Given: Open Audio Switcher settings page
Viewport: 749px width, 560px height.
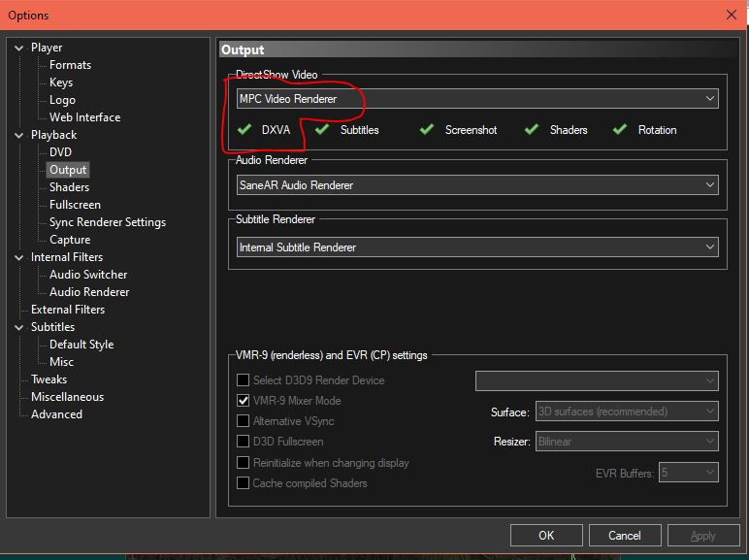Looking at the screenshot, I should pos(88,275).
